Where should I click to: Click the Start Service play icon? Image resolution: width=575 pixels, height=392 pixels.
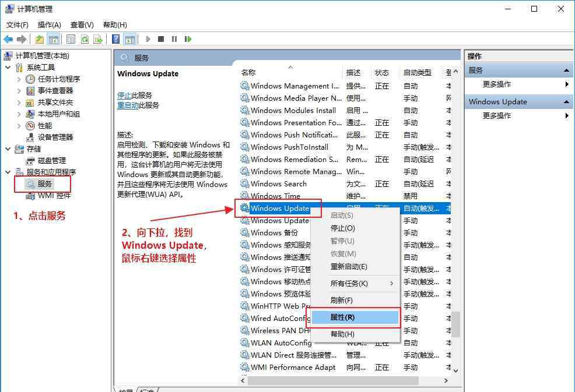(148, 39)
